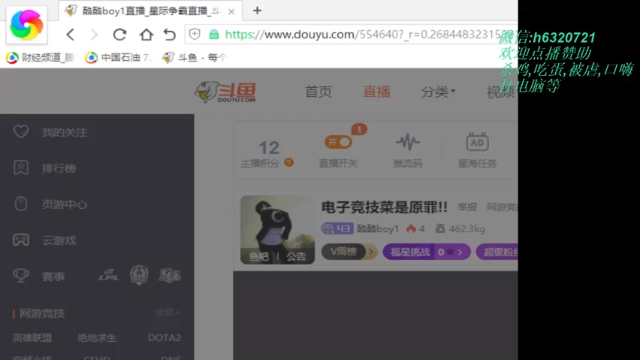Screen dimensions: 640x360
Task: Open 公告 on avatar
Action: tap(296, 256)
